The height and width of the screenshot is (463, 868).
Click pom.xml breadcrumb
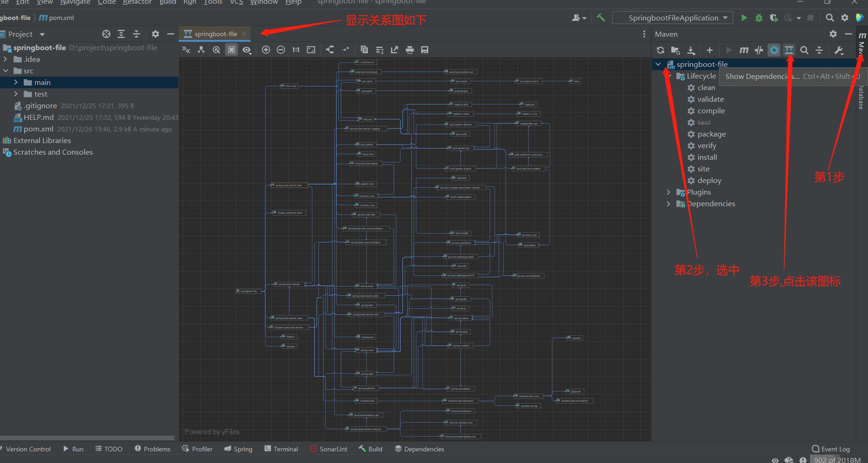coord(56,18)
